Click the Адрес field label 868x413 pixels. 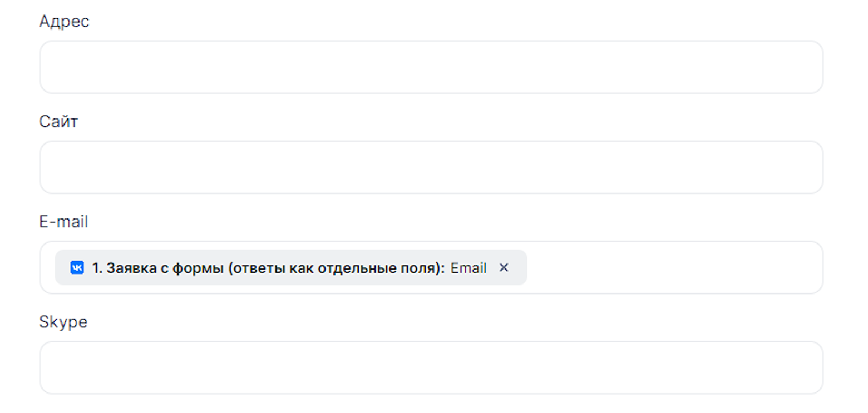click(x=64, y=22)
